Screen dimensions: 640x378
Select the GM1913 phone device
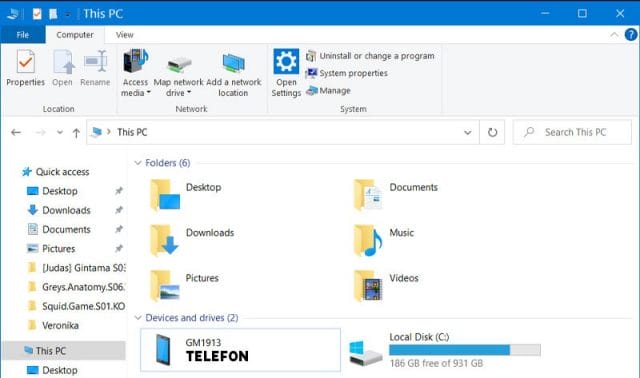click(240, 350)
